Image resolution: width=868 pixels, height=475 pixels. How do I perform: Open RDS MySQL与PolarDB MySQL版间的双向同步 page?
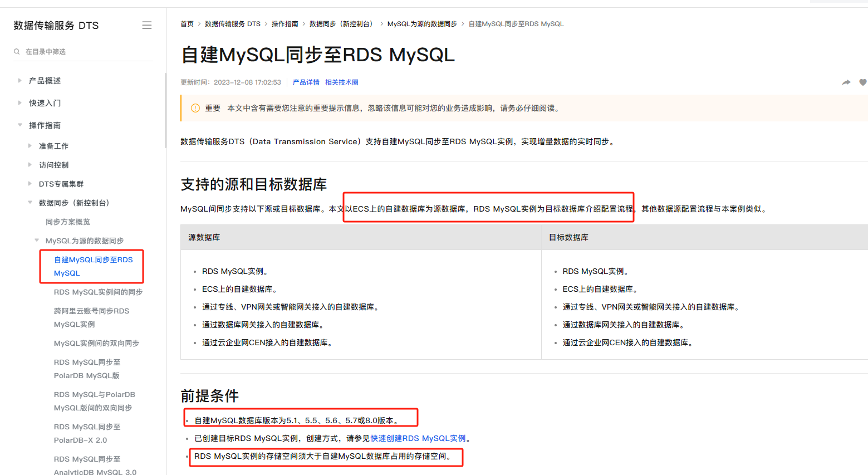click(95, 401)
